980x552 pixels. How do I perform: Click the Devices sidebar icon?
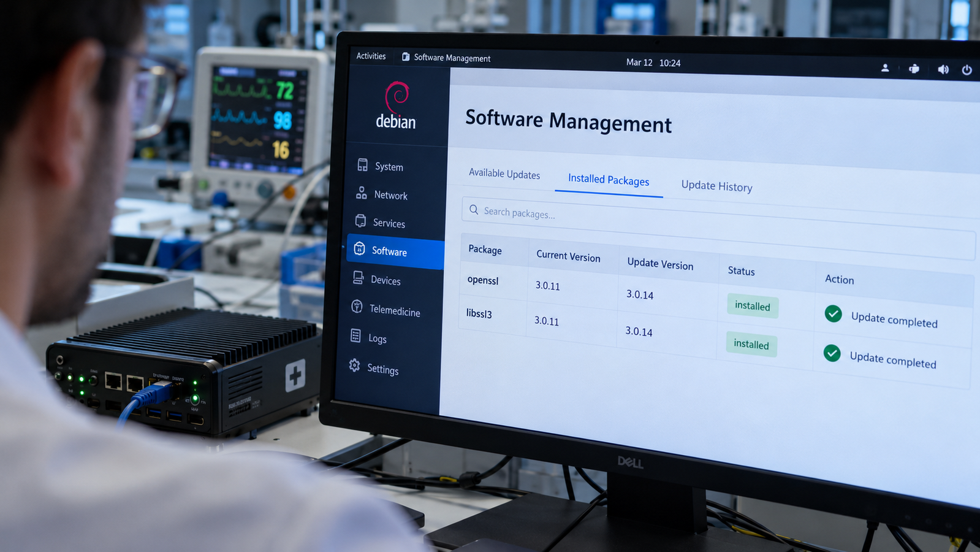click(x=358, y=278)
